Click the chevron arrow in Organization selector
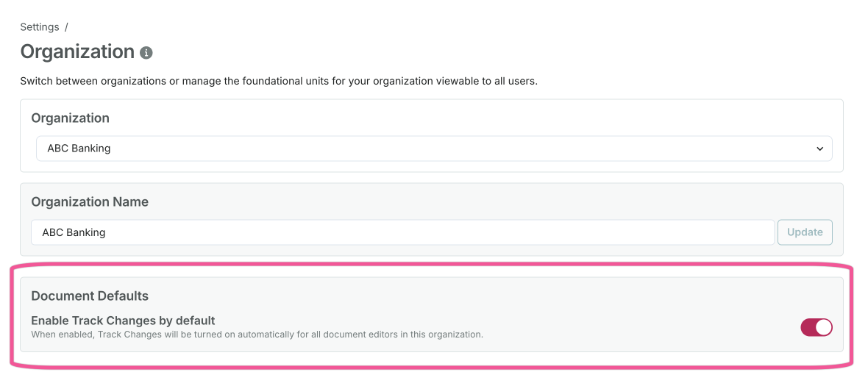The height and width of the screenshot is (386, 868). [x=820, y=149]
